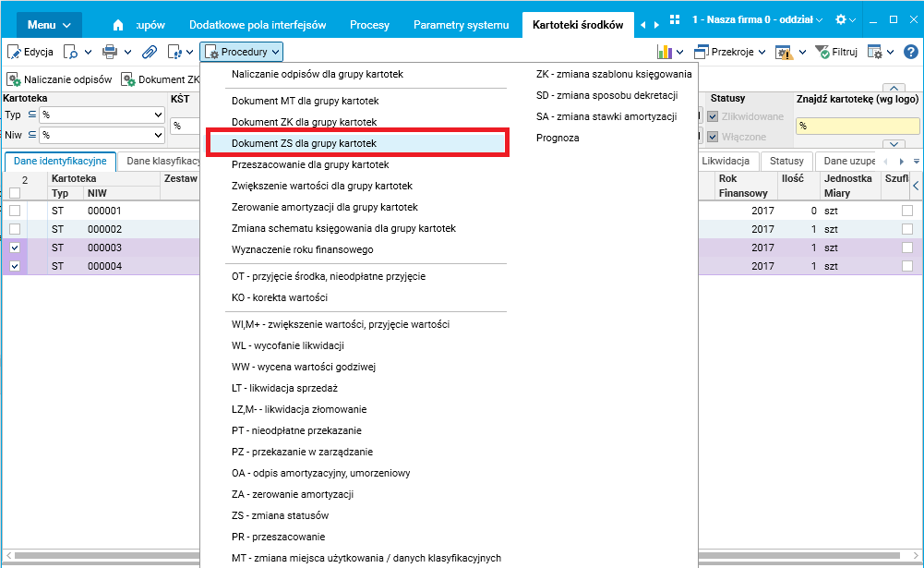This screenshot has height=568, width=924.
Task: Click the side panel collapse chevron by Szufl
Action: (916, 186)
